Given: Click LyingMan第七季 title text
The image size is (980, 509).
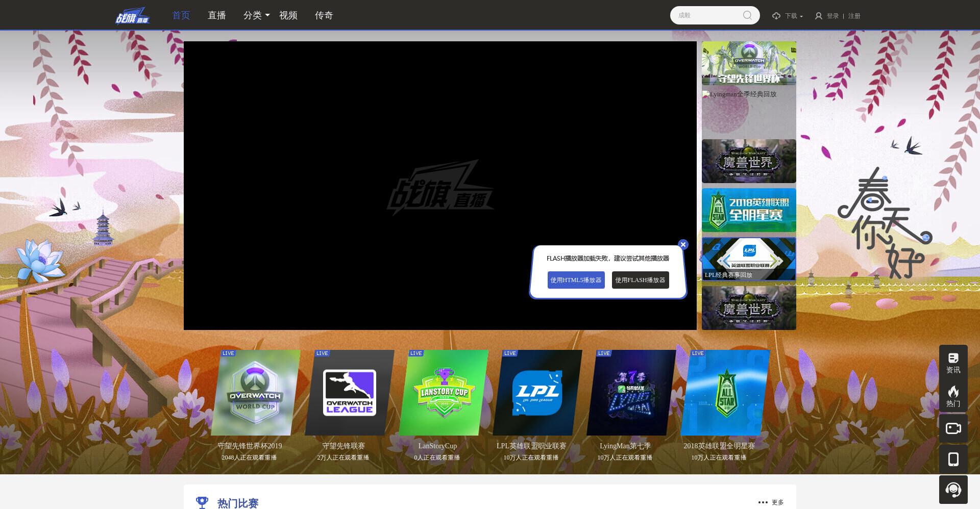Looking at the screenshot, I should click(x=625, y=446).
